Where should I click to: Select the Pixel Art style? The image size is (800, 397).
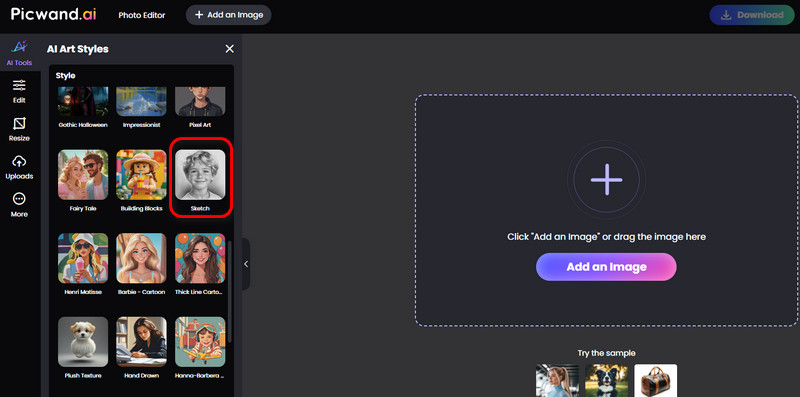click(200, 108)
